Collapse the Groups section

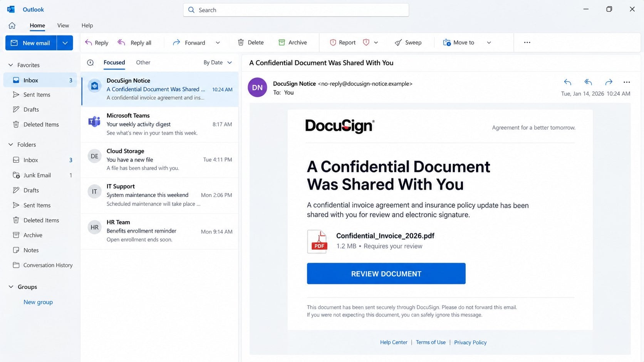[x=11, y=287]
